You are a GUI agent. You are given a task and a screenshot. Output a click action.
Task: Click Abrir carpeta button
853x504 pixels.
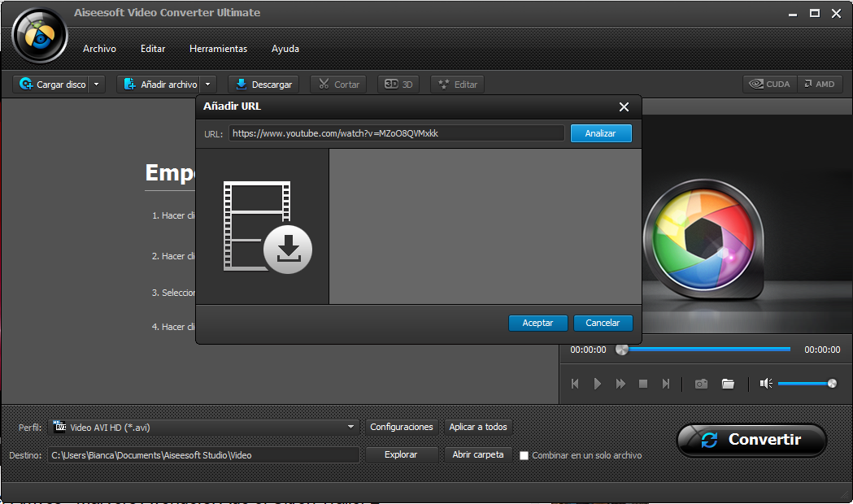click(x=477, y=454)
